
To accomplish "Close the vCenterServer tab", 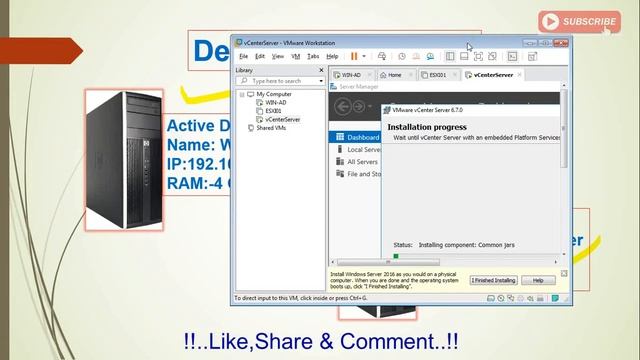I will coord(519,75).
